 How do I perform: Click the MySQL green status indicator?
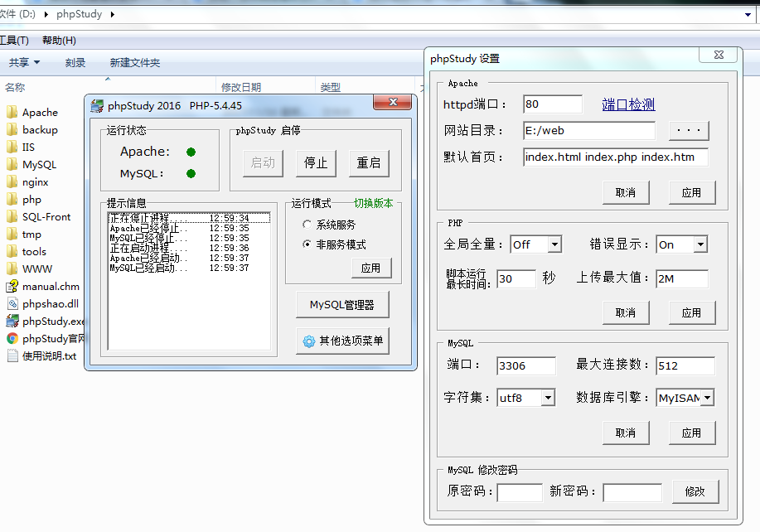click(x=191, y=173)
